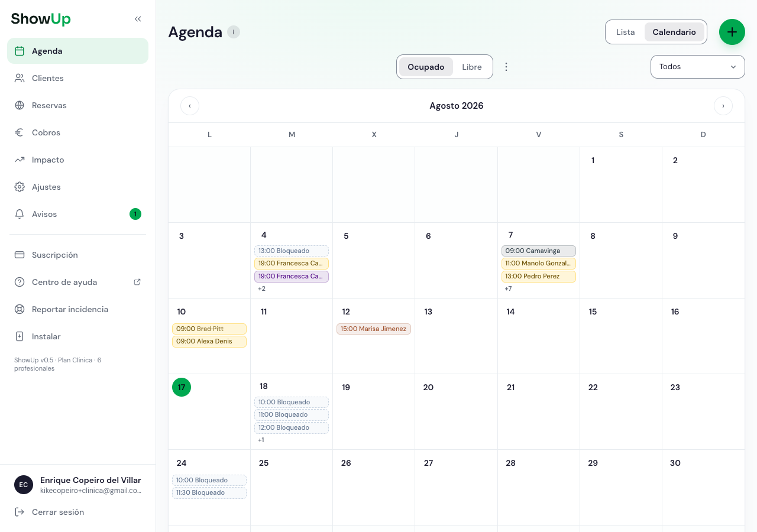
Task: Open 10:00 Bloqueado block on day 24
Action: [x=209, y=480]
